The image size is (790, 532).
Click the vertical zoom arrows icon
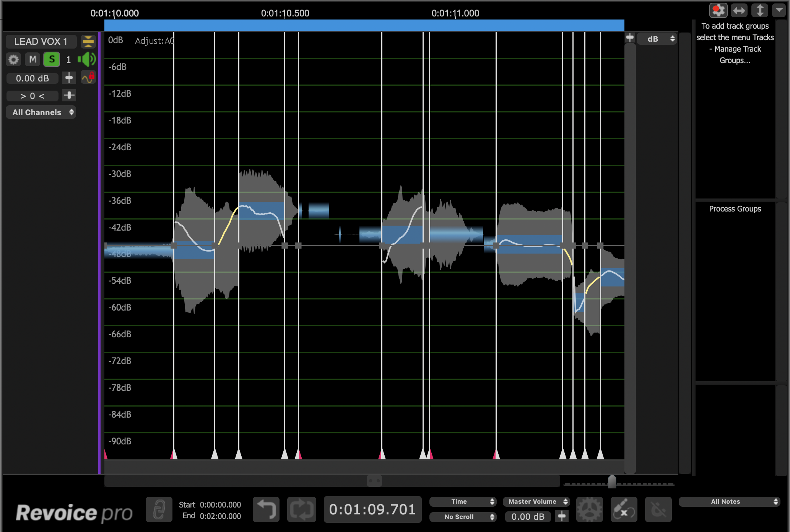pyautogui.click(x=759, y=10)
